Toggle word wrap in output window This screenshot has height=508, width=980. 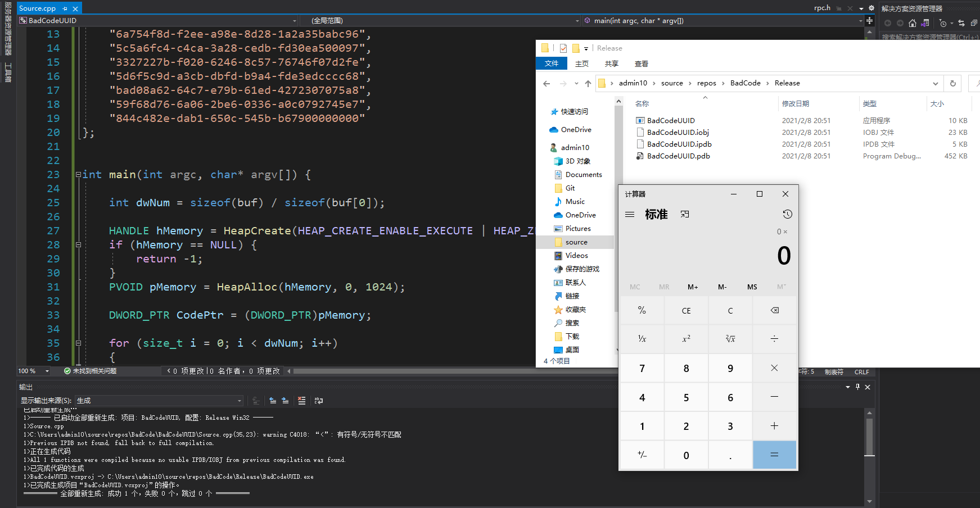319,401
